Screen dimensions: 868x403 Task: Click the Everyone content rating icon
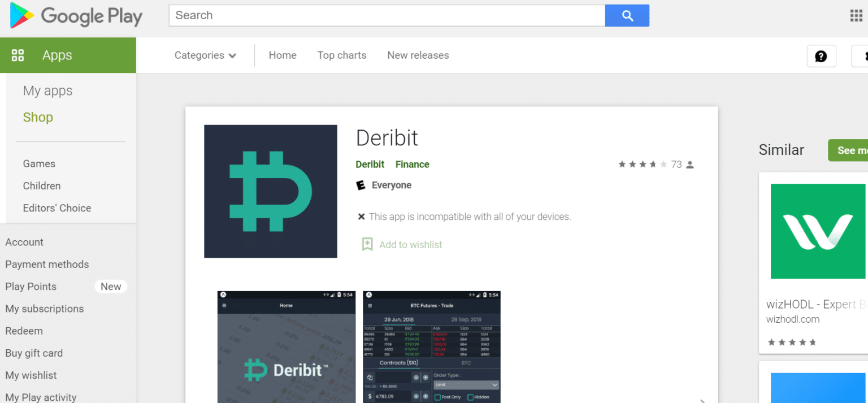[361, 185]
